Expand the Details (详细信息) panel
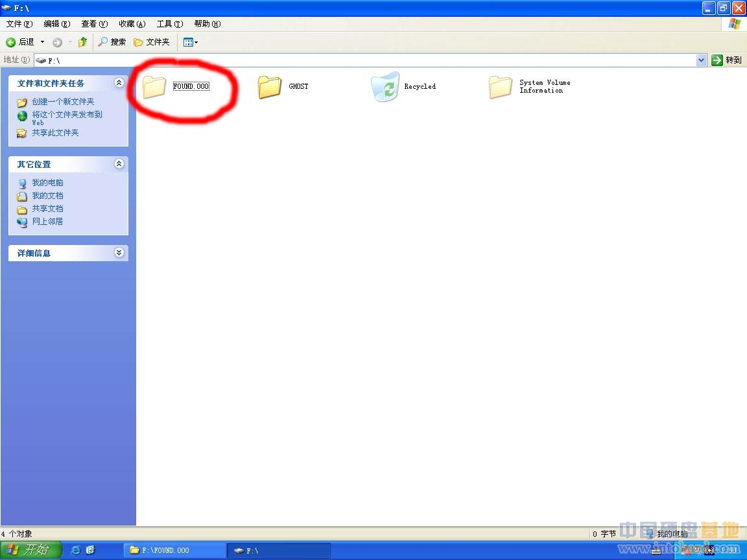 click(119, 252)
